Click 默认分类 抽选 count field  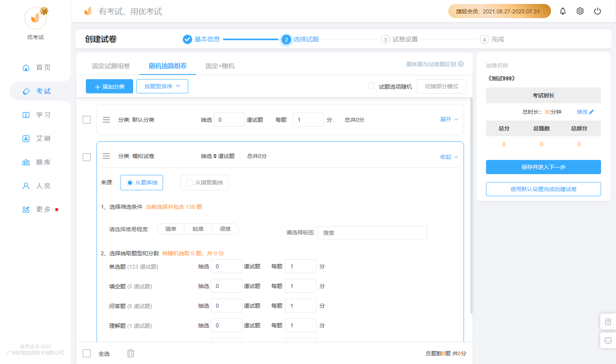click(229, 120)
